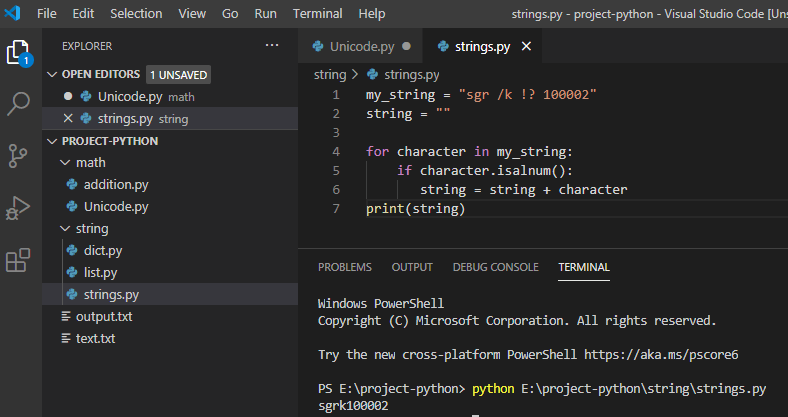This screenshot has height=417, width=788.
Task: Click terminal output 'sgrk100002'
Action: [353, 405]
